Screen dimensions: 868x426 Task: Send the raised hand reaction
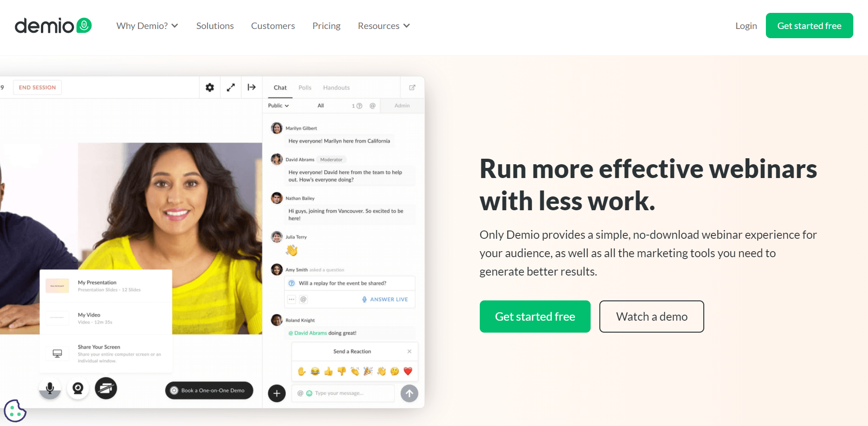pyautogui.click(x=302, y=371)
